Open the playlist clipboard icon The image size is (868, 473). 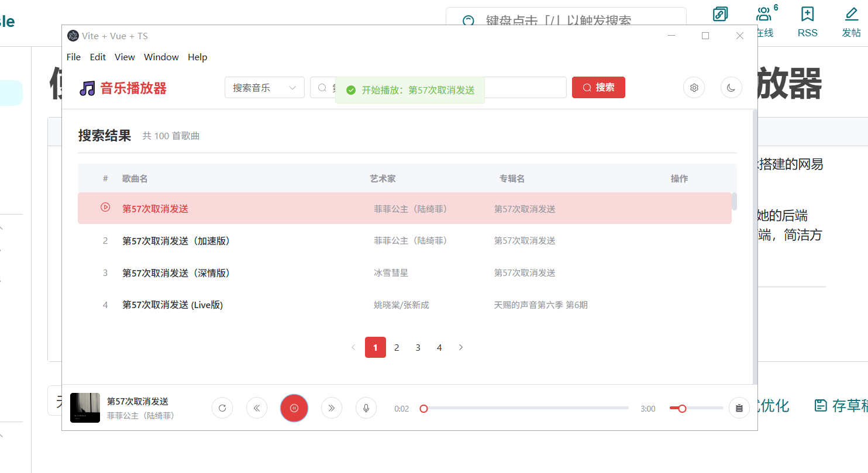[739, 408]
